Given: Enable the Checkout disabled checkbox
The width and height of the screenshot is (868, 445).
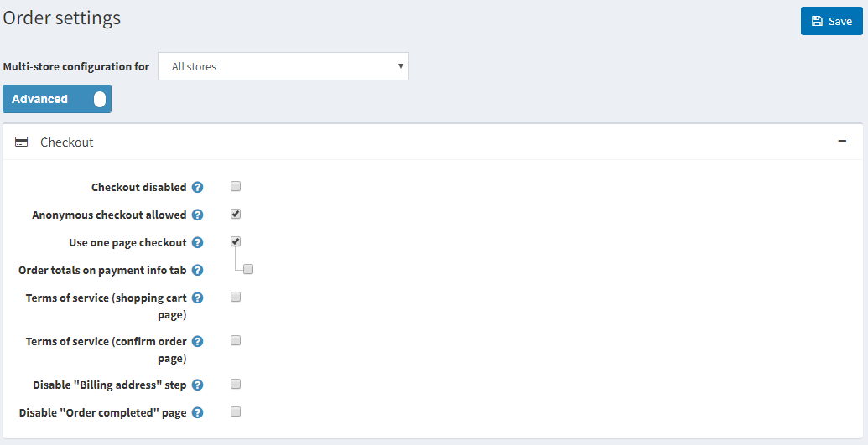Looking at the screenshot, I should click(x=236, y=186).
